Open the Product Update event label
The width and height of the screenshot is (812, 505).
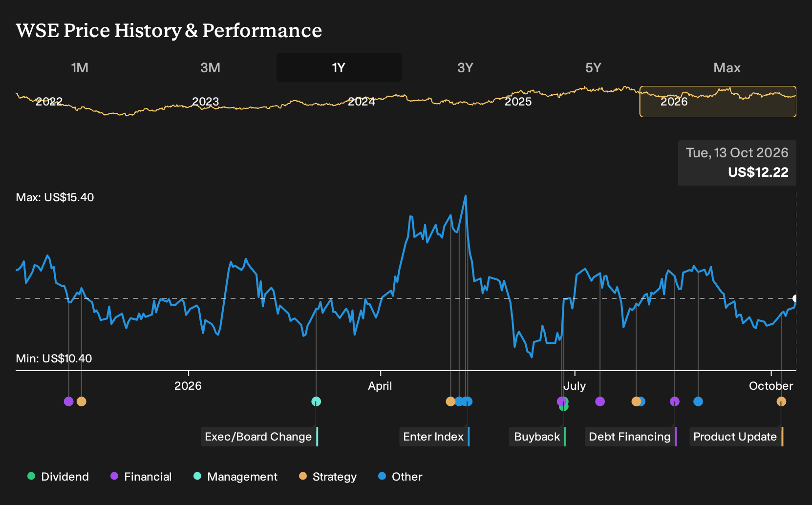pos(736,437)
